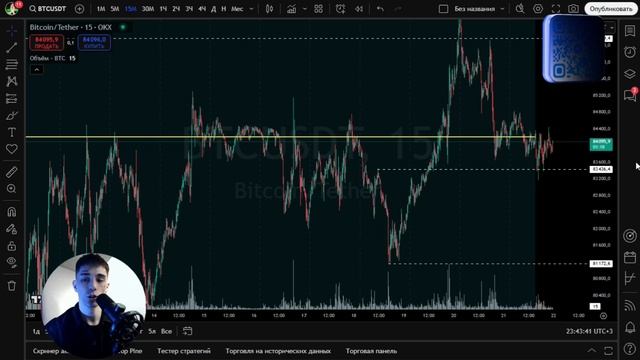Select the crosshair cursor tool
Image resolution: width=640 pixels, height=360 pixels.
11,31
